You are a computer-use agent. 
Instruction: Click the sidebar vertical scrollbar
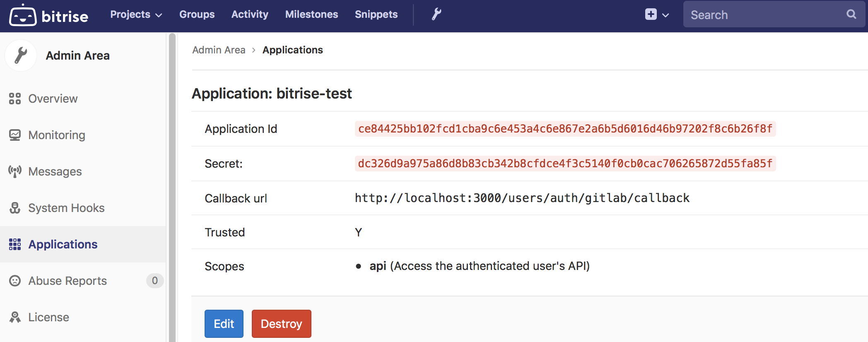(x=172, y=187)
